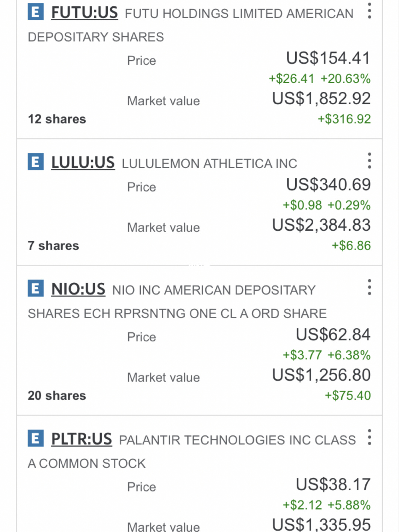Click the NIO gain of +$75.40
399x532 pixels.
348,396
